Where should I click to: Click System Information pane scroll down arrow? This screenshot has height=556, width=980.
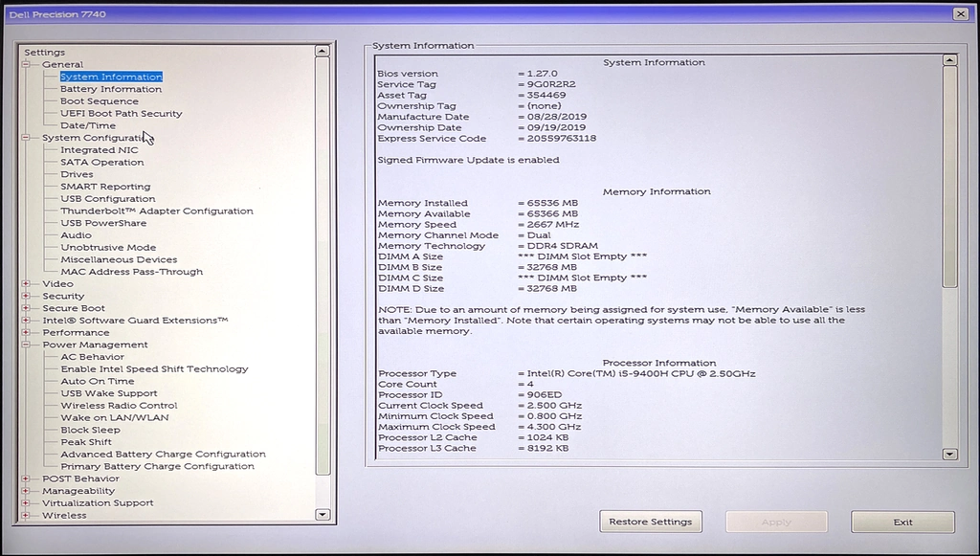tap(950, 455)
